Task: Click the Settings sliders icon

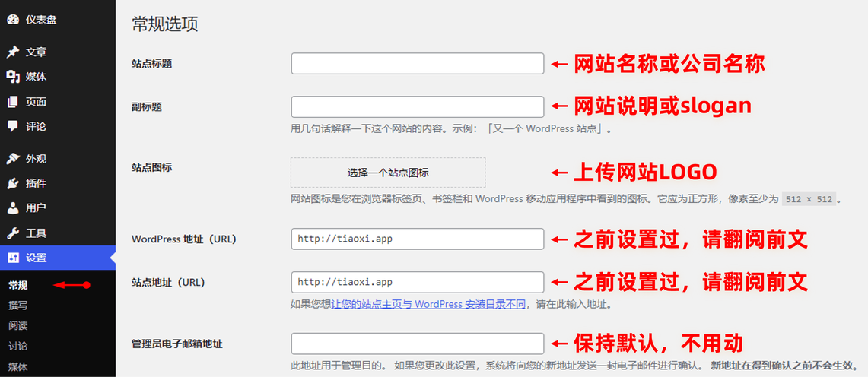Action: [13, 258]
